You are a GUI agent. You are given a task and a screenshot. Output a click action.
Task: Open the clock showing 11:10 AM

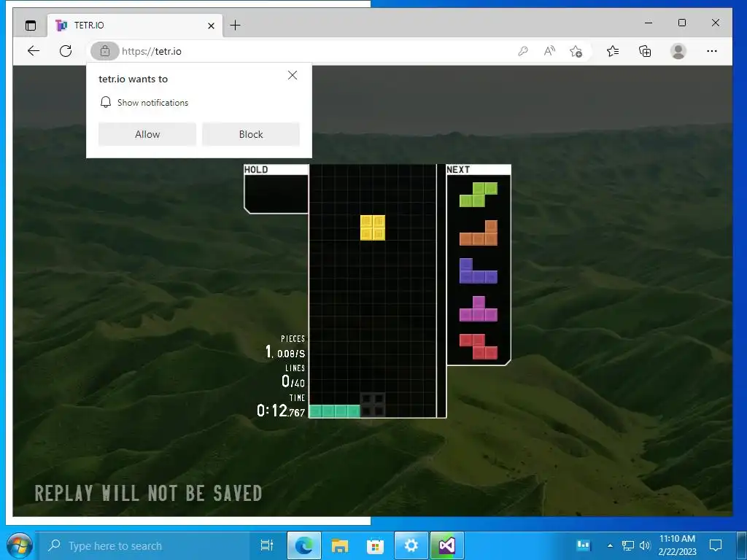677,545
